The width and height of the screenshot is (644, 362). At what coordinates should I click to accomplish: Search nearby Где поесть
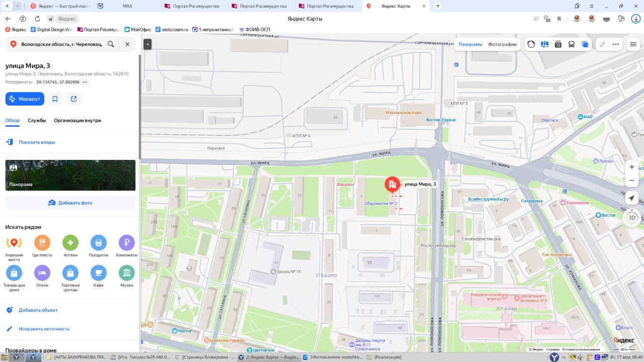42,247
